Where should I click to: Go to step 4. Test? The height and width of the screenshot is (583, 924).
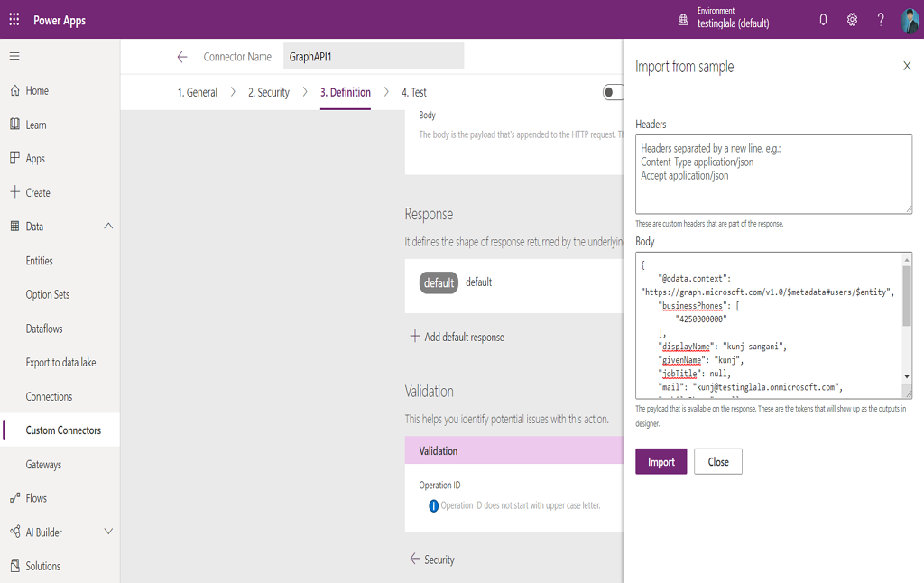(x=413, y=92)
